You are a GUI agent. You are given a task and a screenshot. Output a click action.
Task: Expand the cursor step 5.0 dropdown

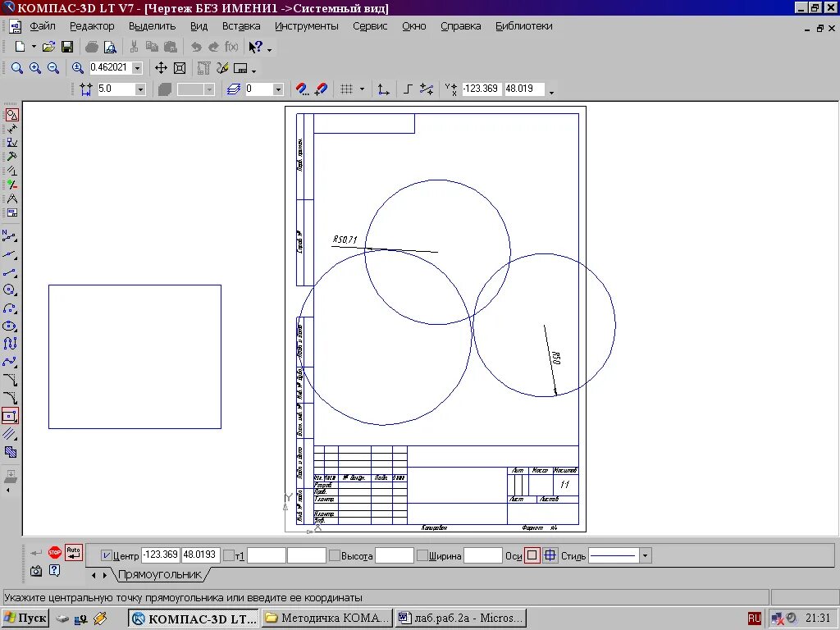coord(140,89)
